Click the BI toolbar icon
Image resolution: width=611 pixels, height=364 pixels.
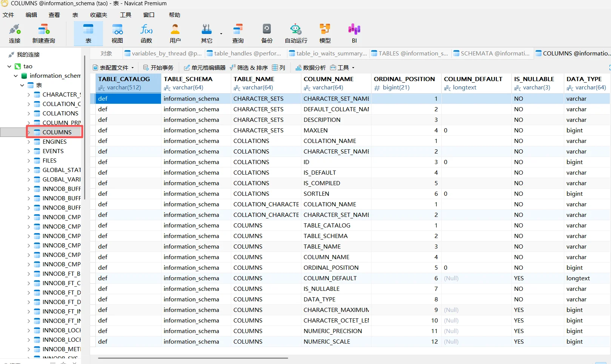pyautogui.click(x=354, y=33)
